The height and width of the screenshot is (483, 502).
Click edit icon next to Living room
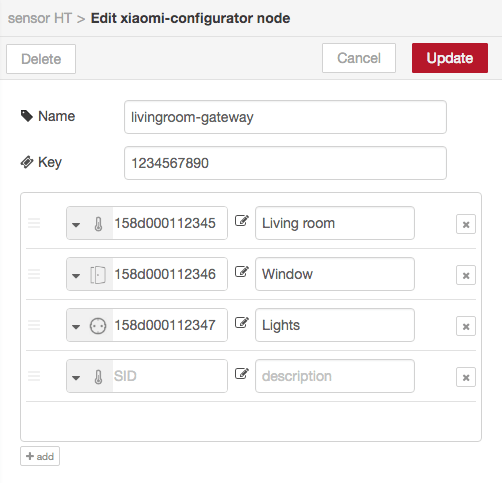pos(242,220)
